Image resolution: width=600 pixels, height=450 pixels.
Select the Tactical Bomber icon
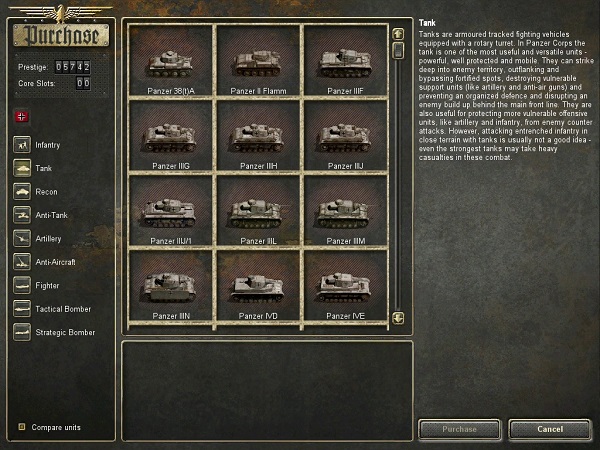tap(22, 308)
